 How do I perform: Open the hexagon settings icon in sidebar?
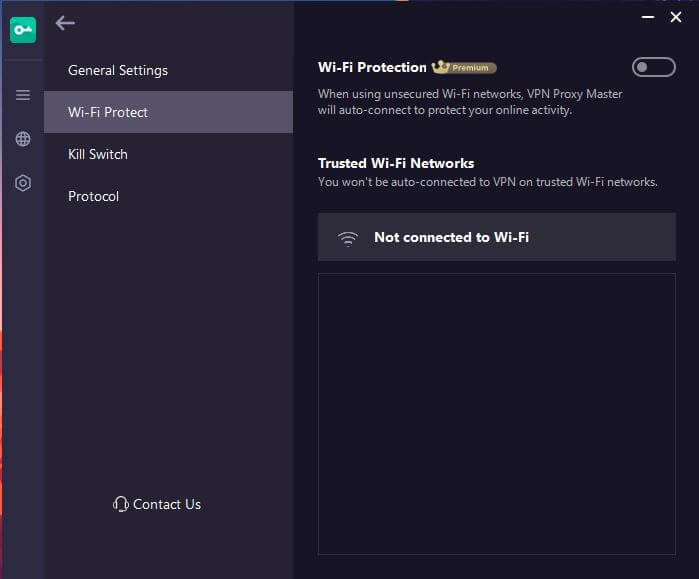coord(23,183)
